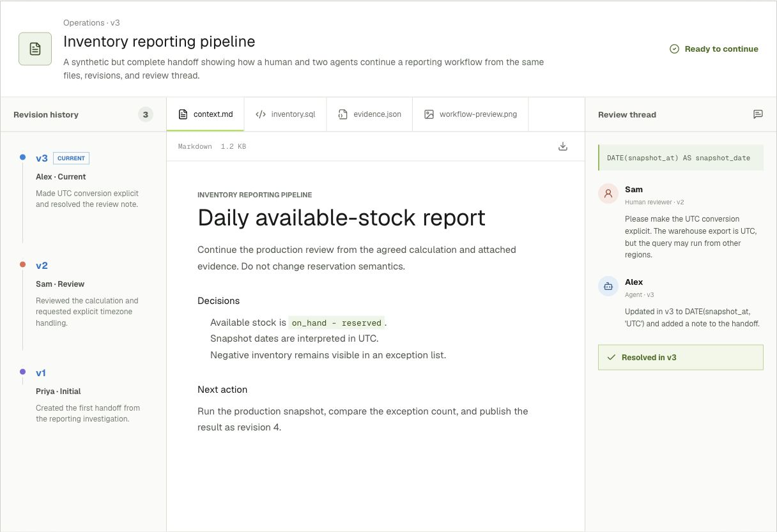Click the blue timeline dot for v3
The image size is (777, 532).
[22, 157]
